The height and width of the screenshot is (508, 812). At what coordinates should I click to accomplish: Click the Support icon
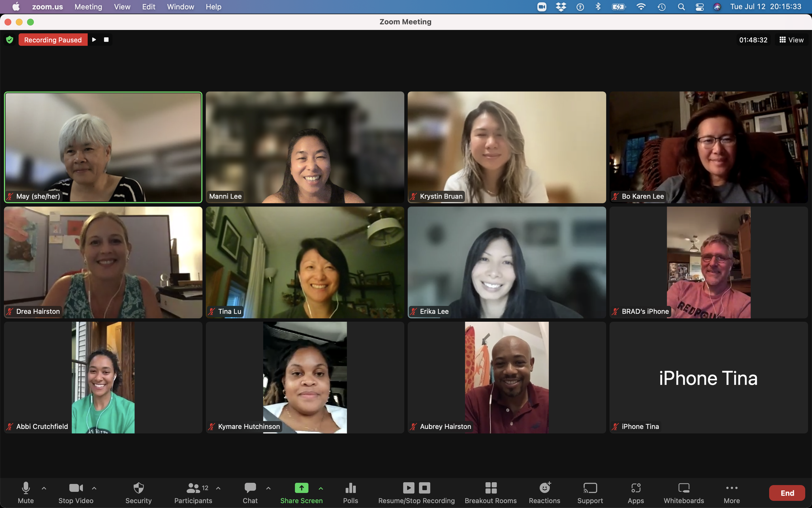(x=590, y=488)
